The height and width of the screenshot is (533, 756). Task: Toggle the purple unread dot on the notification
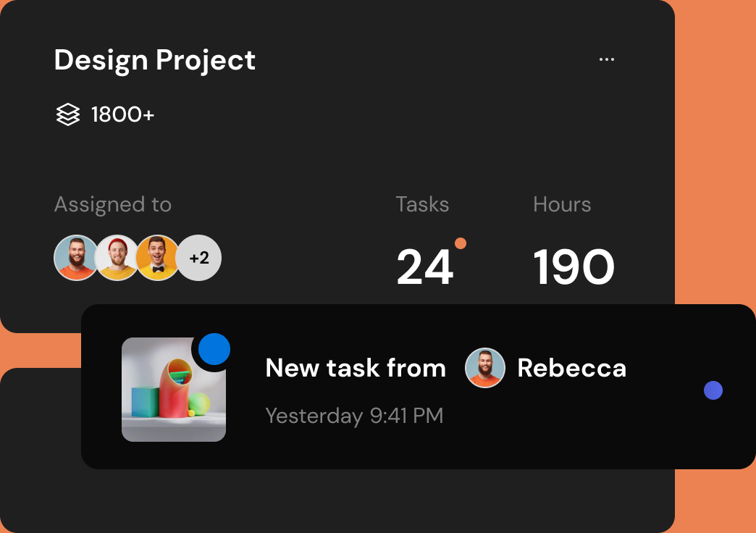point(713,390)
